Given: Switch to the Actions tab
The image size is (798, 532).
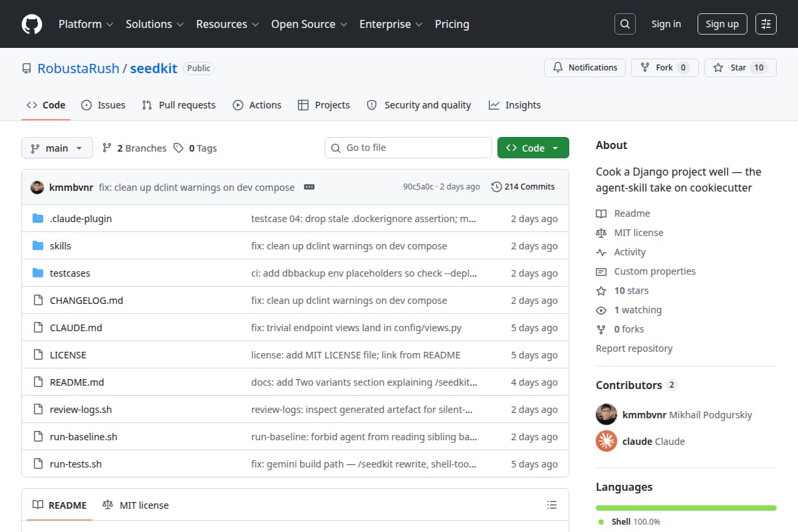Looking at the screenshot, I should click(257, 105).
